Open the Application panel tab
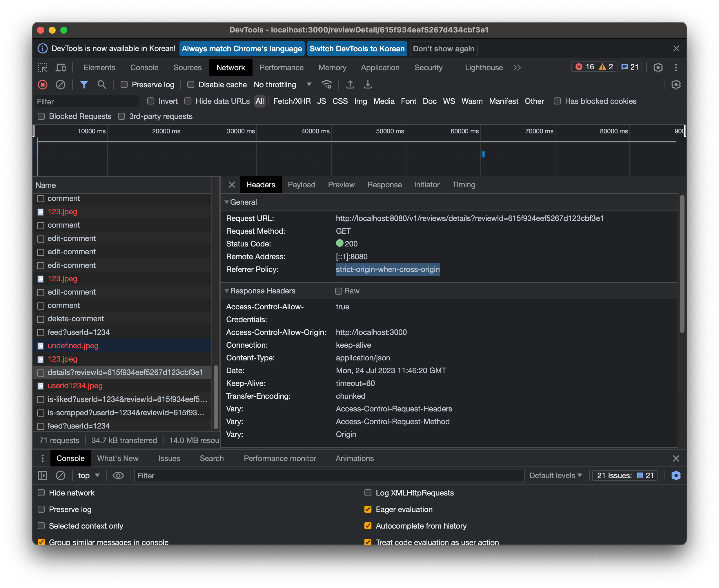Viewport: 719px width, 588px height. [x=380, y=68]
